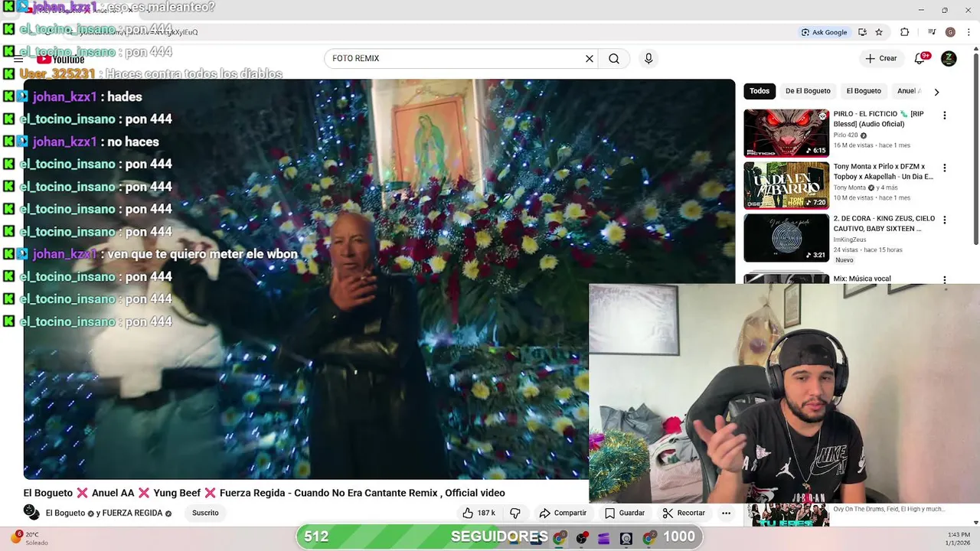Screen dimensions: 980x551
Task: Open the Chrome profile G avatar
Action: click(x=950, y=32)
